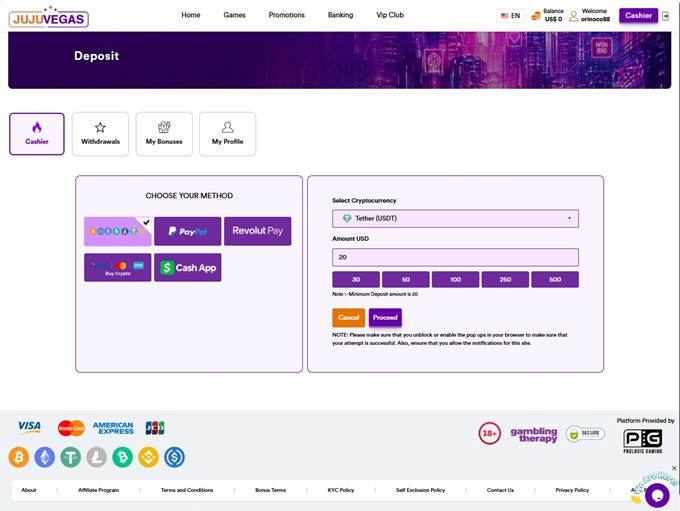The height and width of the screenshot is (511, 680).
Task: Open the Home menu item
Action: point(191,15)
